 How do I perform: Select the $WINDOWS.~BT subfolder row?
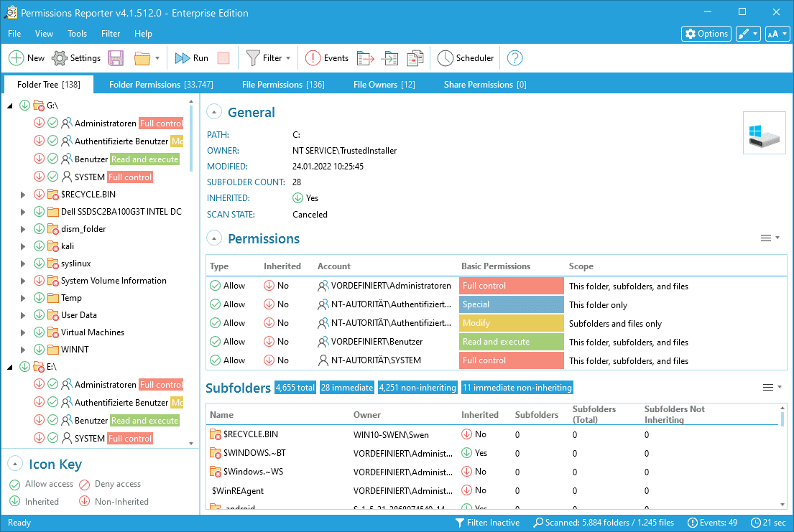492,453
